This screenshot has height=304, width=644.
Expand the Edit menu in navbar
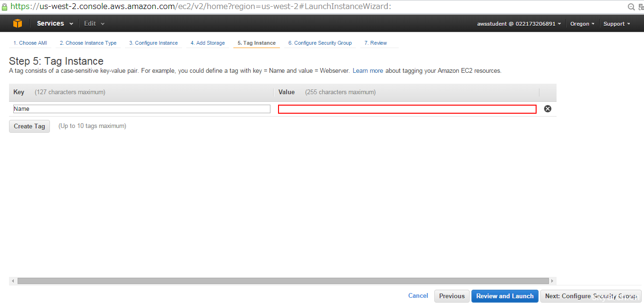click(94, 23)
